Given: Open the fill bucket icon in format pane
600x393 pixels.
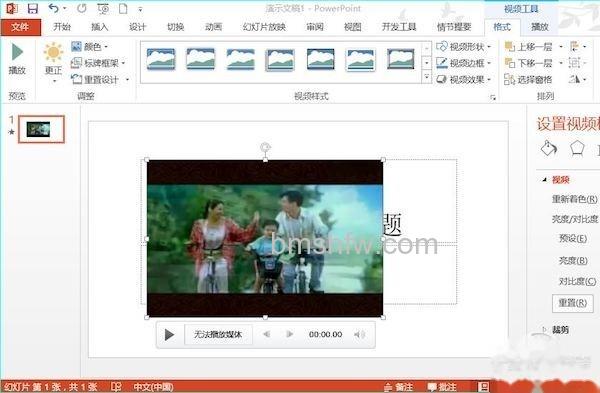Looking at the screenshot, I should 548,148.
